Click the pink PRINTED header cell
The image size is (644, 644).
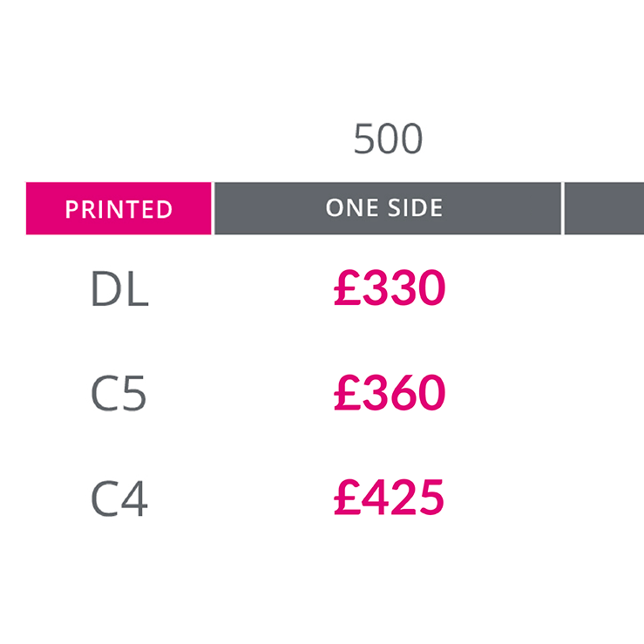pos(119,208)
